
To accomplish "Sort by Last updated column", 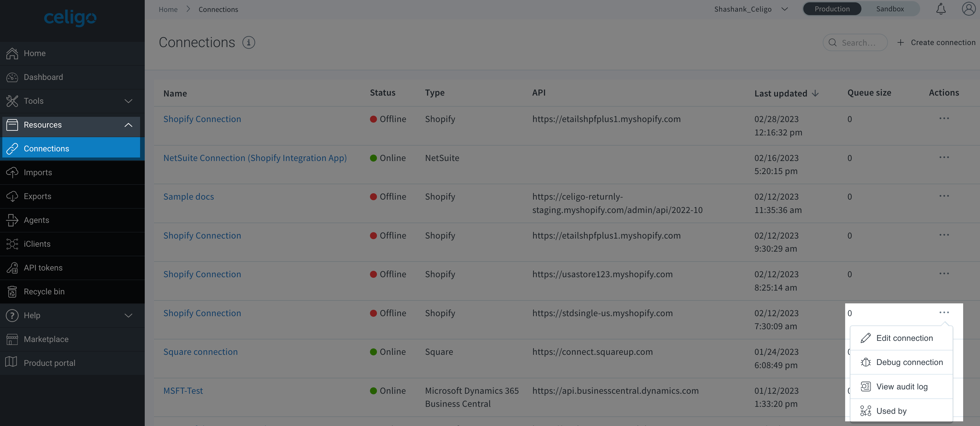I will click(786, 93).
